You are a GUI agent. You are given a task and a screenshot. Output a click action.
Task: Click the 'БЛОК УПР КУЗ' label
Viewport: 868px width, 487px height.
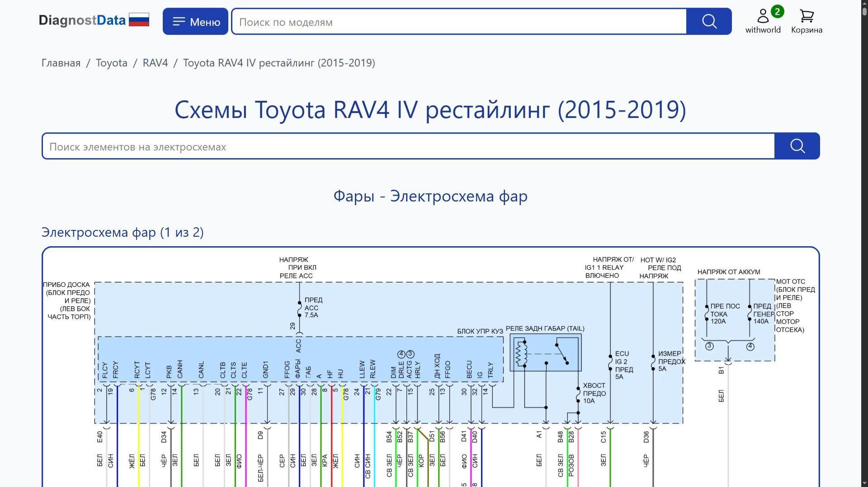[x=480, y=331]
